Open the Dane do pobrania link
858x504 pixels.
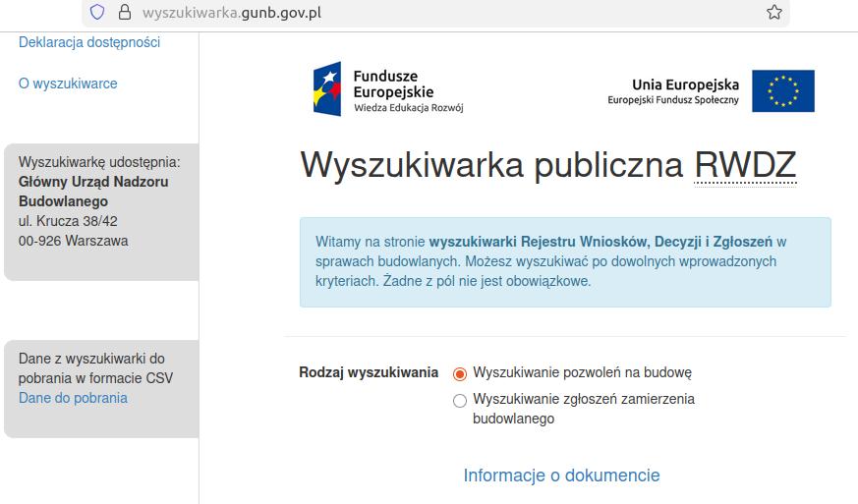pyautogui.click(x=73, y=398)
